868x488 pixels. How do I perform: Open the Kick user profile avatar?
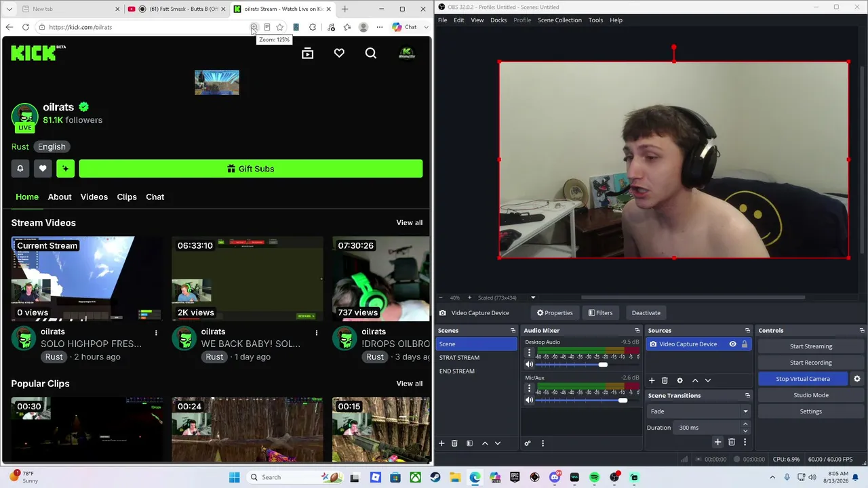pyautogui.click(x=407, y=54)
